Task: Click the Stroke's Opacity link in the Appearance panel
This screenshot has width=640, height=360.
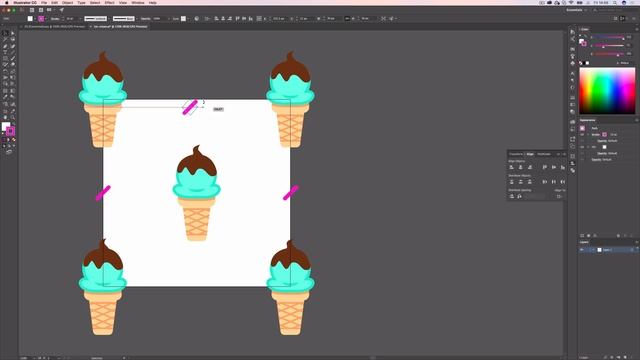Action: point(601,141)
